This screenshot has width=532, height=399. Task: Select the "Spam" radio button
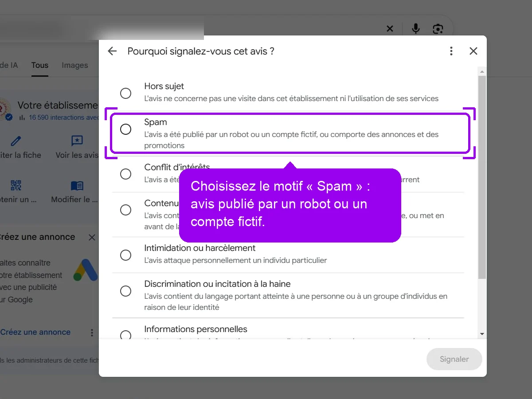coord(126,129)
